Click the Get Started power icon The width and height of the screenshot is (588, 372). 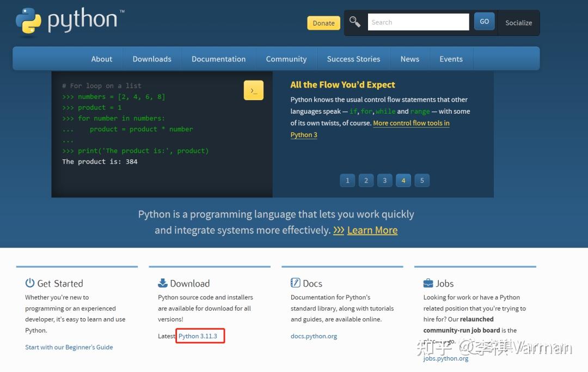(30, 282)
